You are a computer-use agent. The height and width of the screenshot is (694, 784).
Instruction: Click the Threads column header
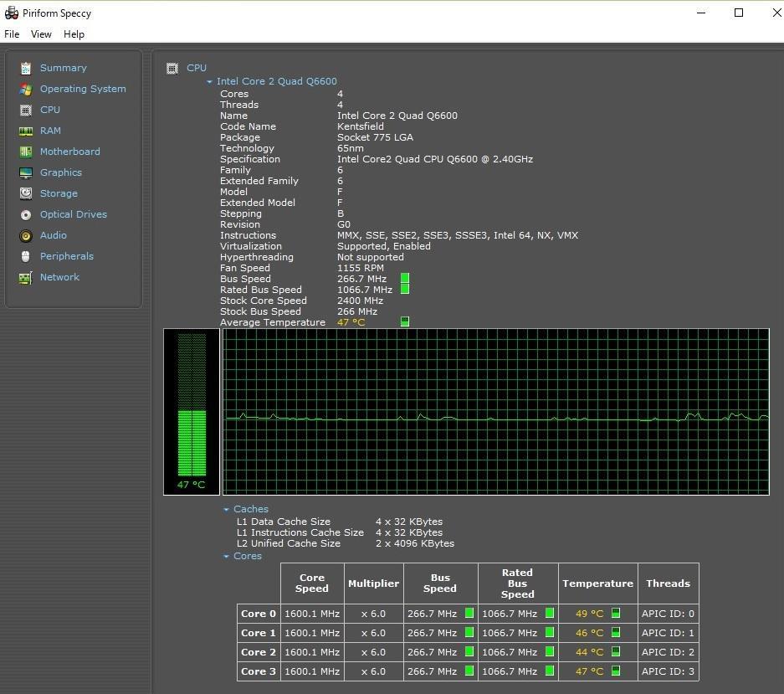[669, 583]
